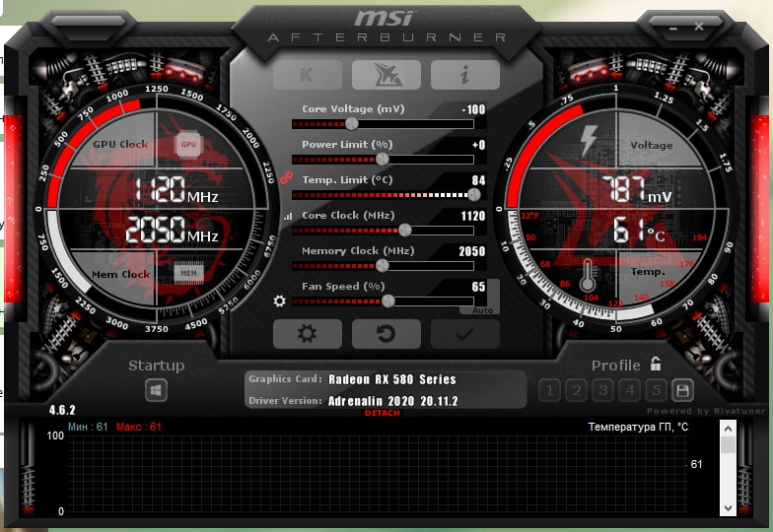This screenshot has height=532, width=773.
Task: Toggle the profile lock icon
Action: [655, 365]
